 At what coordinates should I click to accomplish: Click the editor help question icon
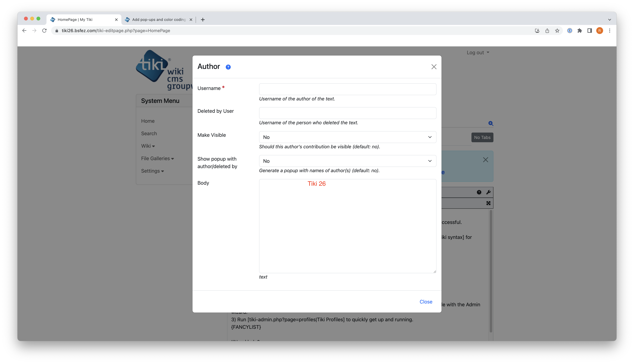(479, 192)
